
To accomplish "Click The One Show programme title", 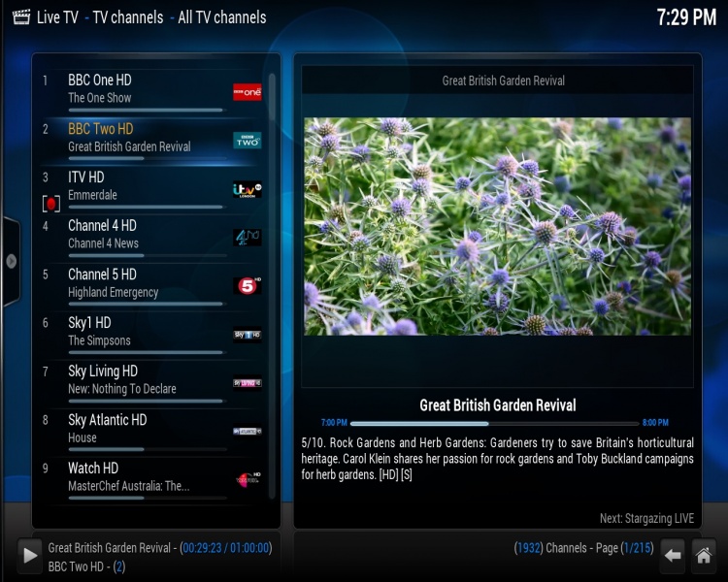I will point(99,98).
